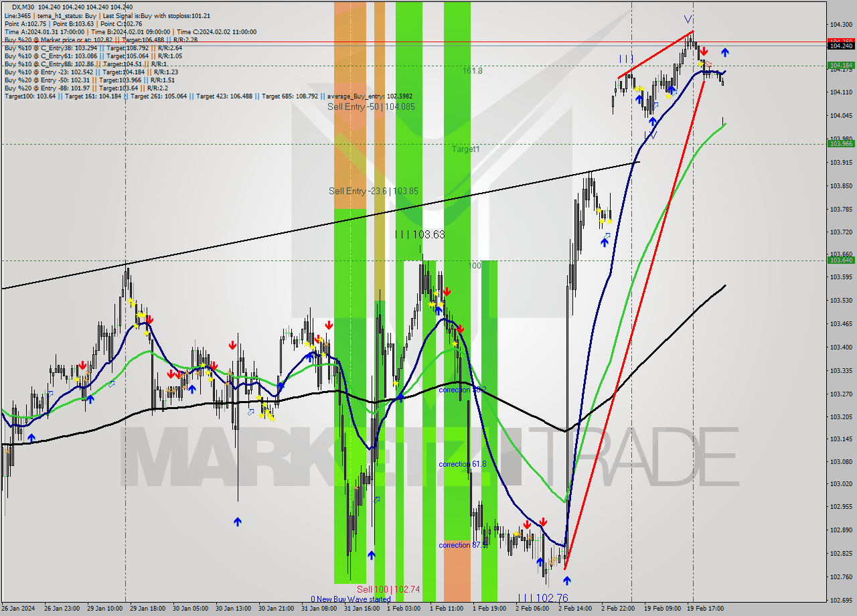The height and width of the screenshot is (616, 857).
Task: Click the '0 New Buy Wave started' text
Action: 350,599
